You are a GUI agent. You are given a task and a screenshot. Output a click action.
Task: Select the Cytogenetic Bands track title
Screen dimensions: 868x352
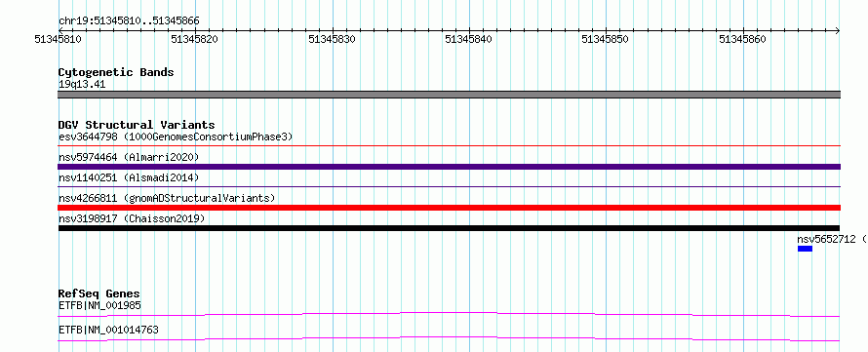pyautogui.click(x=116, y=72)
